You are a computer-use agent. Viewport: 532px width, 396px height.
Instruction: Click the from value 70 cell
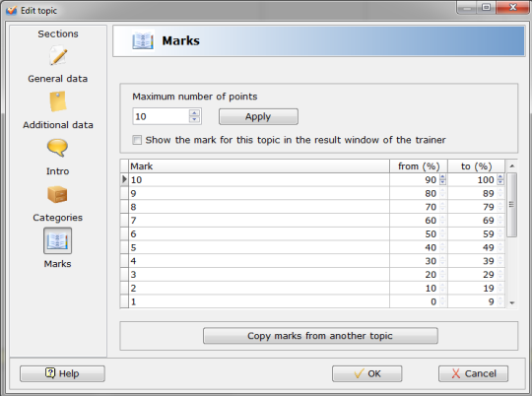pos(419,207)
